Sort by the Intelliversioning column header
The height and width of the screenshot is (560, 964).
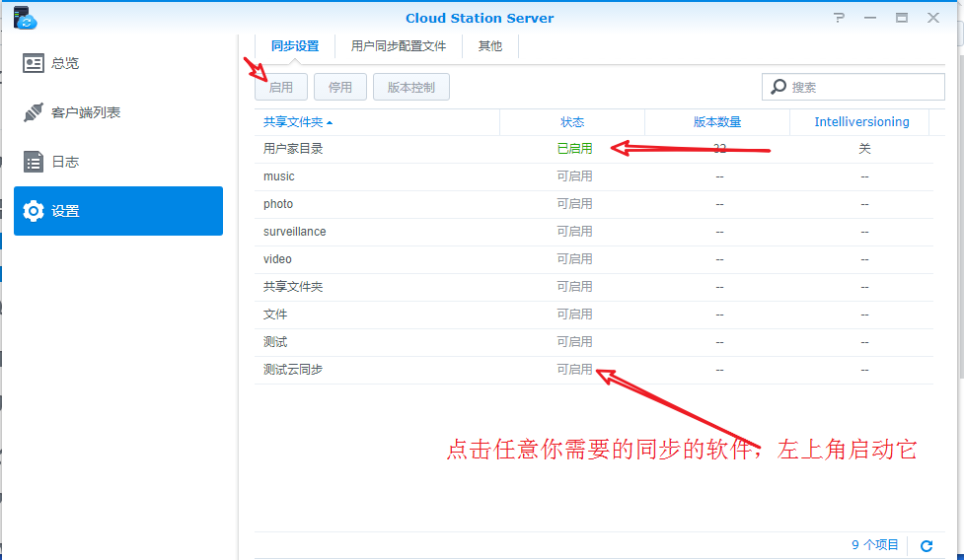[861, 122]
